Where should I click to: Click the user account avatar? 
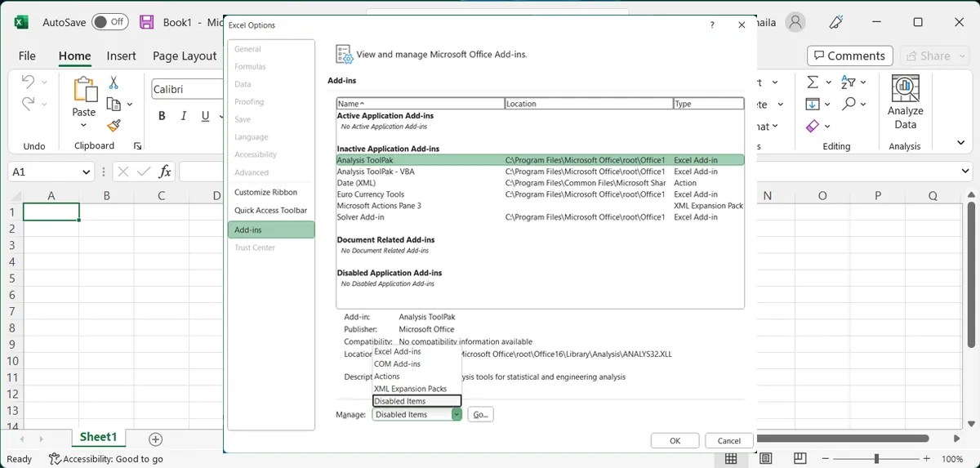click(795, 22)
